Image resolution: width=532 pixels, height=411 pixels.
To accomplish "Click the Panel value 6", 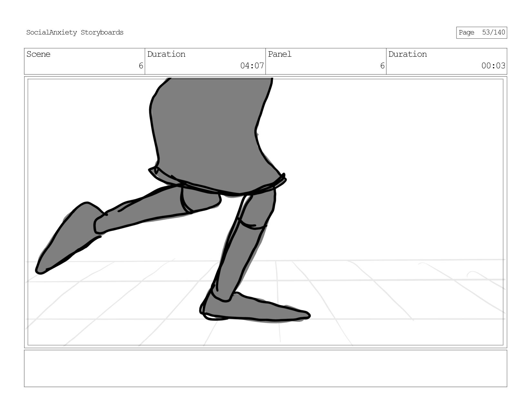I will (382, 66).
